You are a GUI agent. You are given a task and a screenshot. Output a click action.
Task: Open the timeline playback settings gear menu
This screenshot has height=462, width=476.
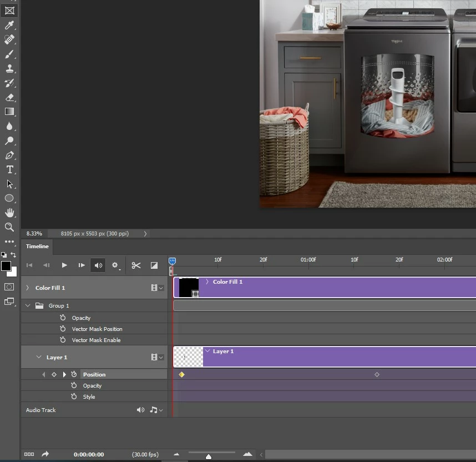tap(115, 265)
